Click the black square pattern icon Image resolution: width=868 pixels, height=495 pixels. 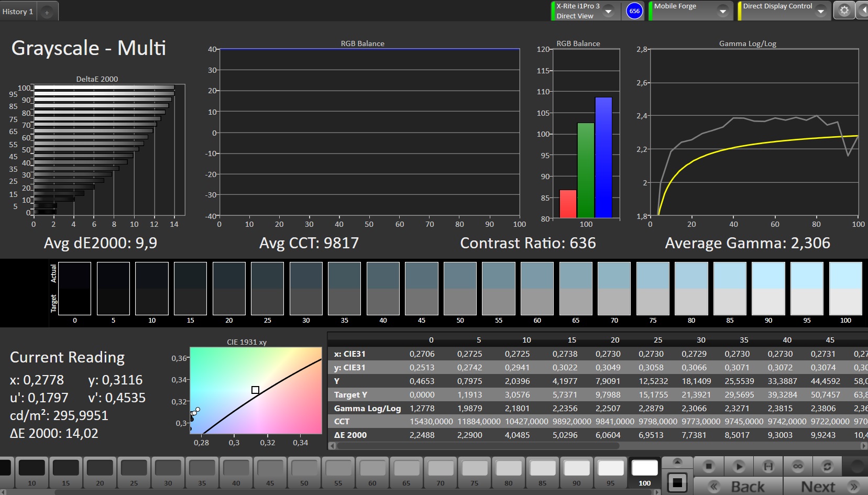677,482
